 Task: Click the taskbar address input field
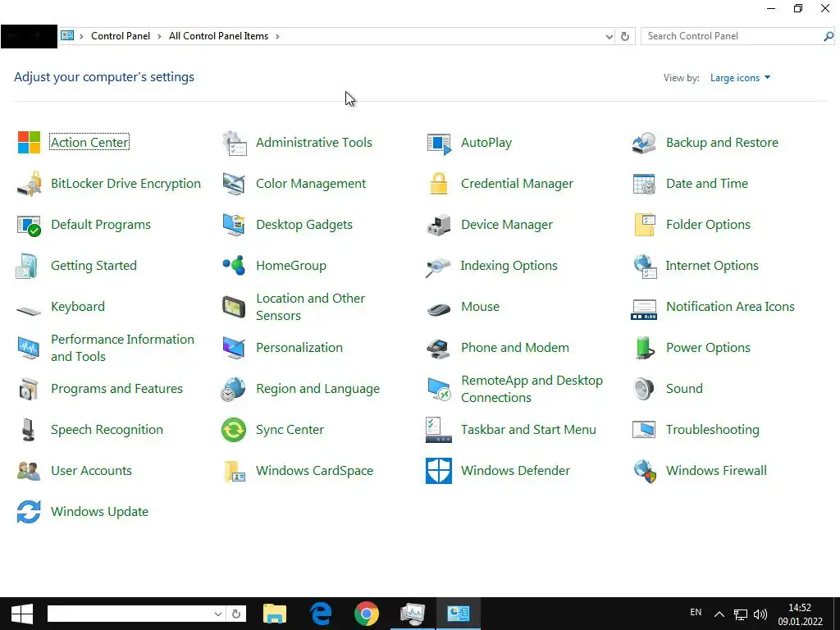[x=130, y=614]
